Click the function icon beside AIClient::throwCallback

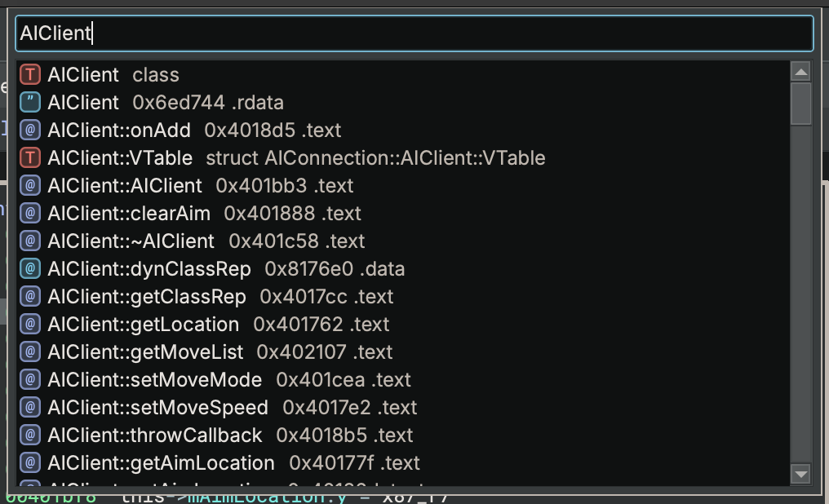click(30, 435)
